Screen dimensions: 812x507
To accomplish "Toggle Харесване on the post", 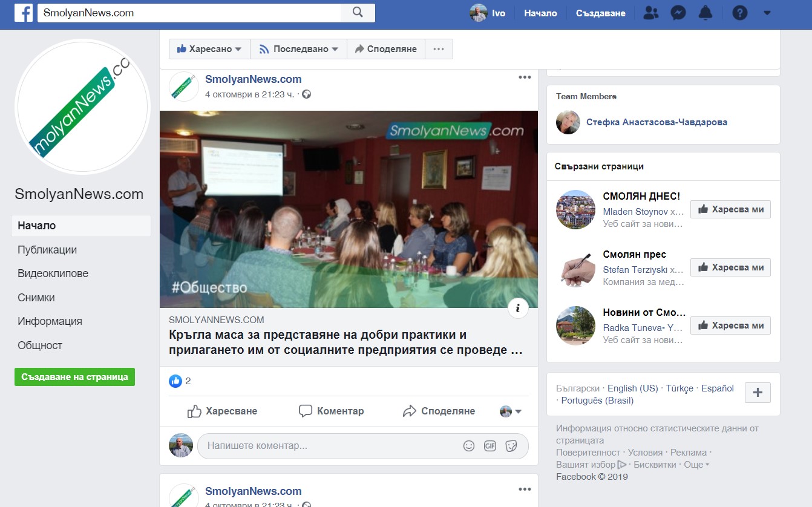I will click(x=222, y=411).
